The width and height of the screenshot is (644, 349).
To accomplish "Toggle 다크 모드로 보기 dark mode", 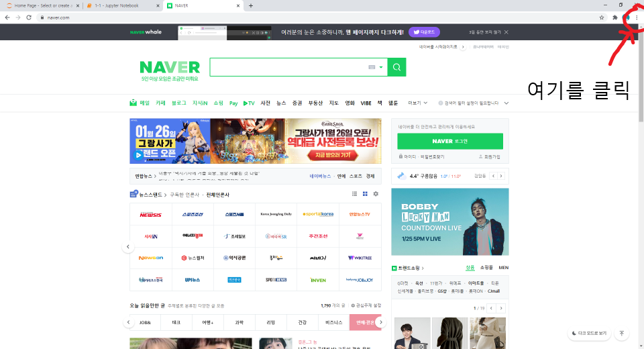I will [x=589, y=333].
